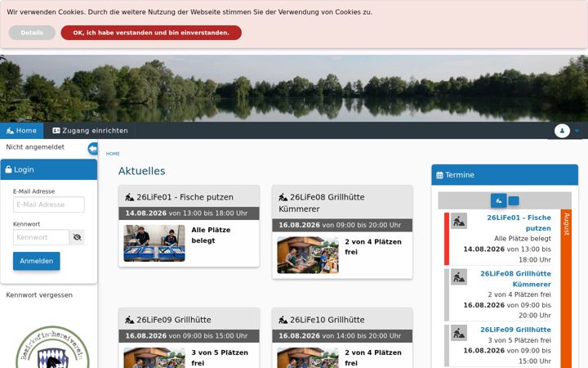Click worker icon of 26LiFe08 Termine entry
Screen dimensions: 588x368
(x=459, y=277)
